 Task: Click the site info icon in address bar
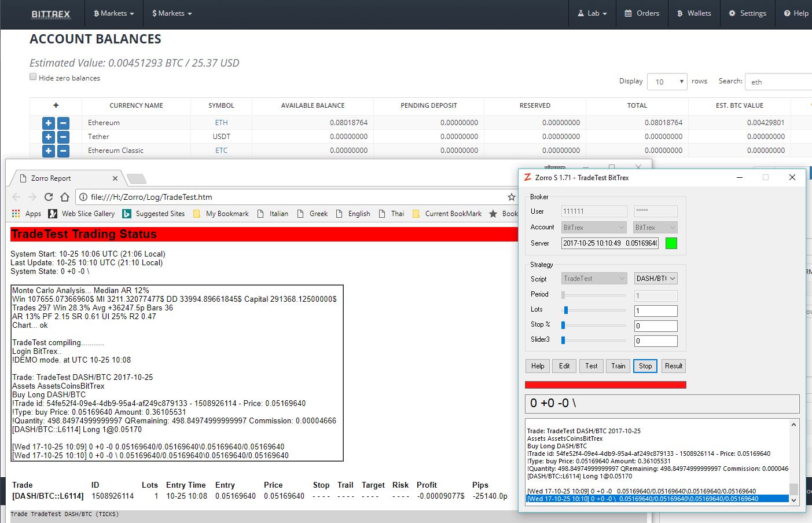[83, 197]
